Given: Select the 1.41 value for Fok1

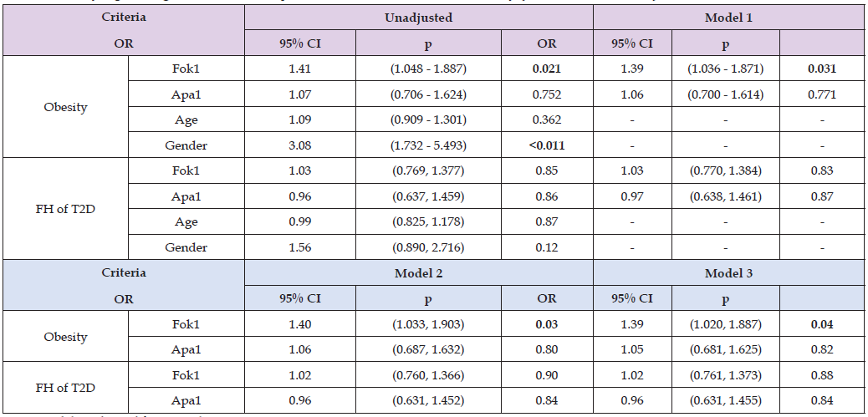Looking at the screenshot, I should click(x=299, y=69).
